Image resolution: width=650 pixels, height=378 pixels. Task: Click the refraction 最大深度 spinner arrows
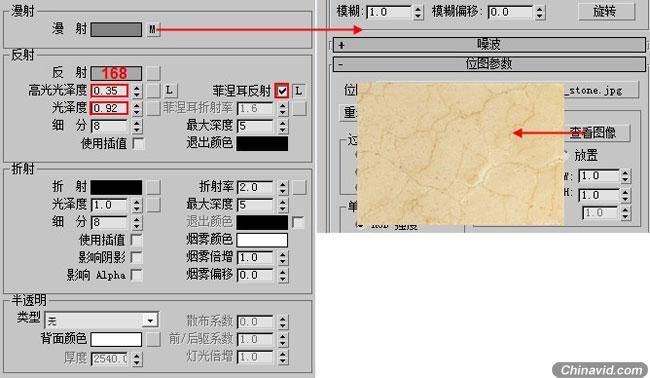283,205
